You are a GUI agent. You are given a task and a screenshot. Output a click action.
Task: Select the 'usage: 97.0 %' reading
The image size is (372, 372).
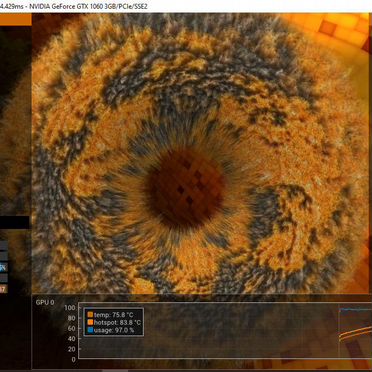(114, 330)
